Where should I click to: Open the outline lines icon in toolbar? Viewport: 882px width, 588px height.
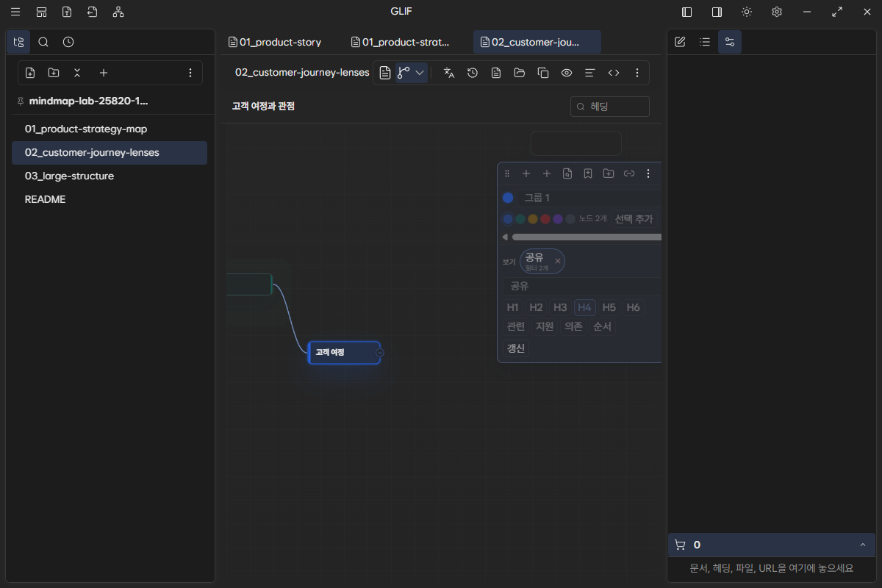(589, 73)
